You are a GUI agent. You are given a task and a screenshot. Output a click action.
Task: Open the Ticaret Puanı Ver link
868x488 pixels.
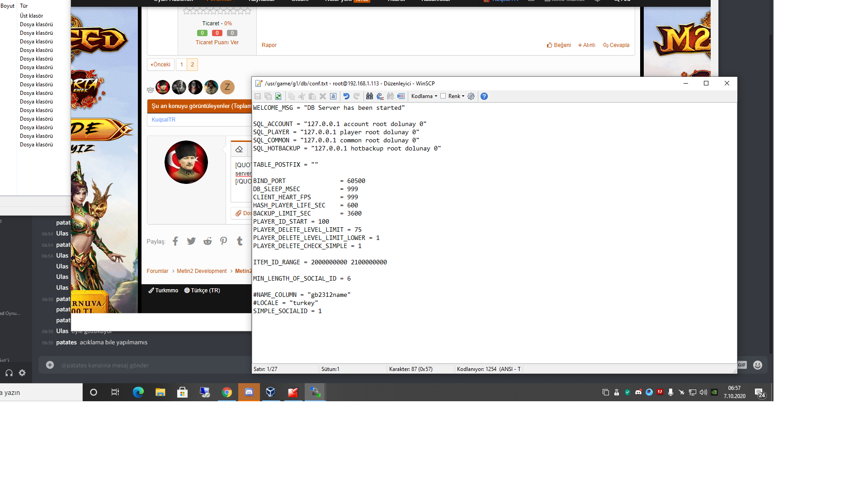[x=217, y=42]
